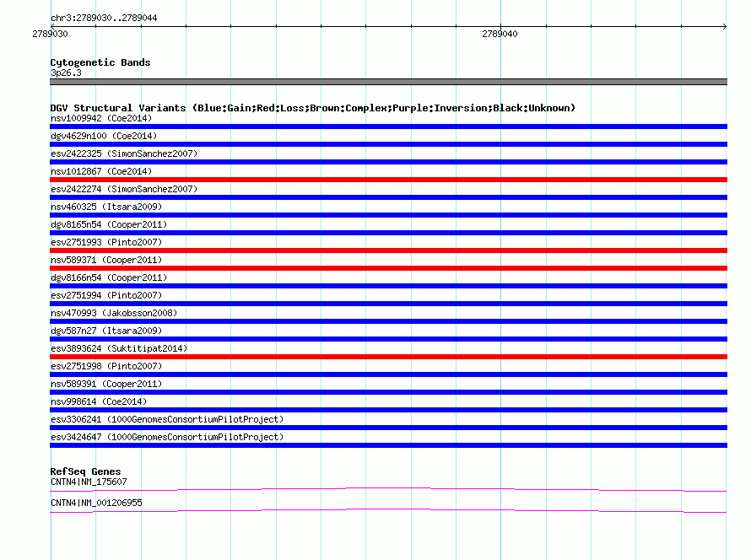
Task: Open variant dgv587n27 (Itsara2009) label
Action: tap(106, 331)
